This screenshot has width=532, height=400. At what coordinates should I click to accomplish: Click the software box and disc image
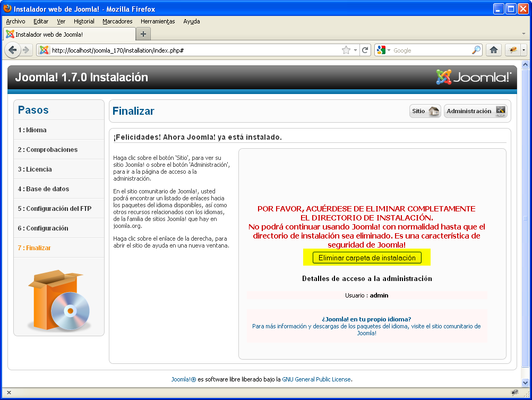point(59,300)
